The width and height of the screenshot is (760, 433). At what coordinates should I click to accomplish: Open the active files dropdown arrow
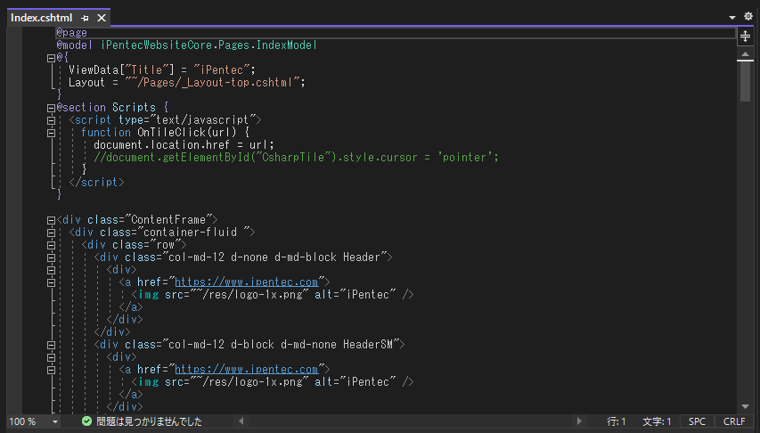pos(732,17)
